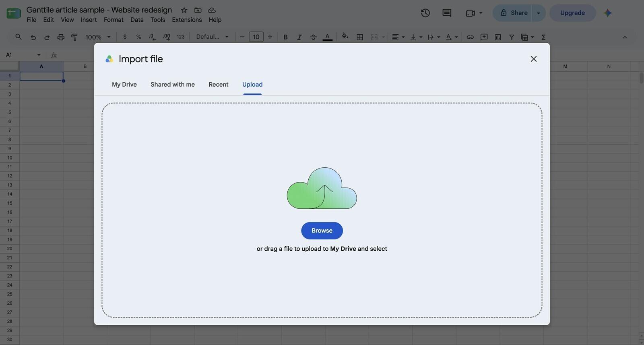Click the Upgrade button
The height and width of the screenshot is (345, 644).
click(572, 13)
